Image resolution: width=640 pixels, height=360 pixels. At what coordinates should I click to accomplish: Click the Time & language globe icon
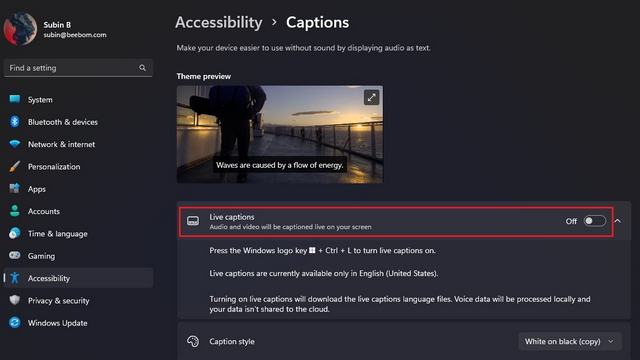[x=15, y=233]
